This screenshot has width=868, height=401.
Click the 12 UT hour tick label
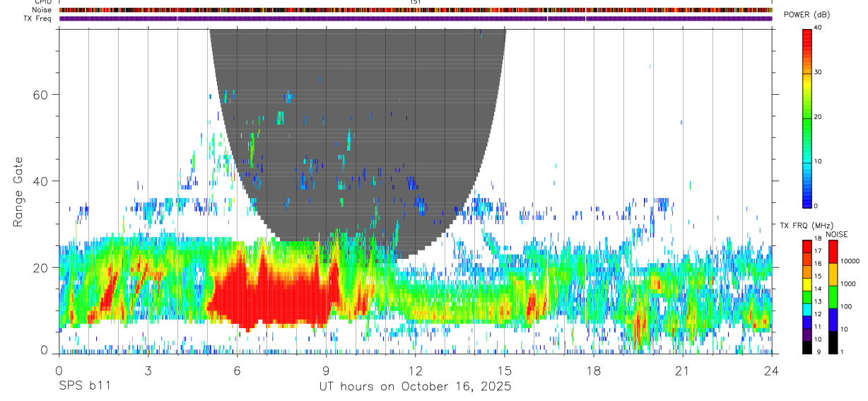[x=415, y=371]
